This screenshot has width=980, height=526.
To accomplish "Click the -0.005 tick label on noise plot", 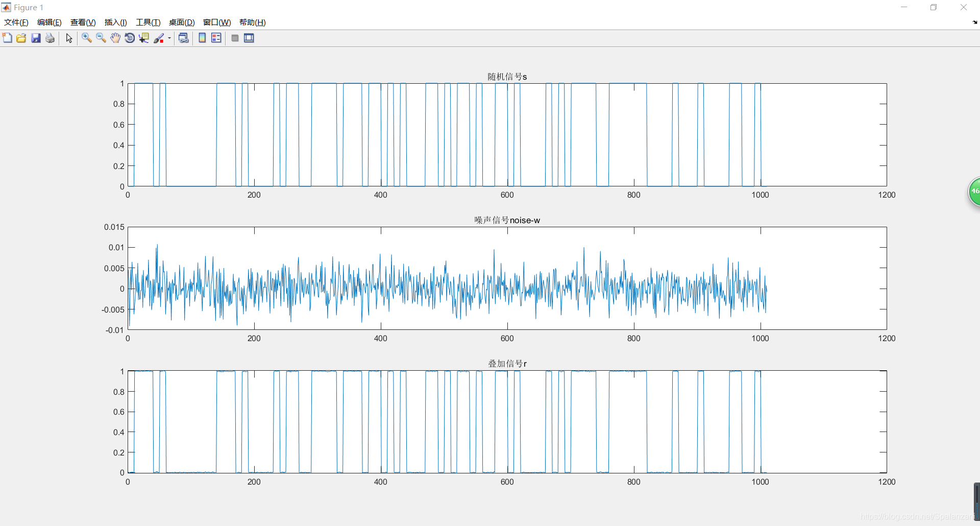I will (x=113, y=310).
